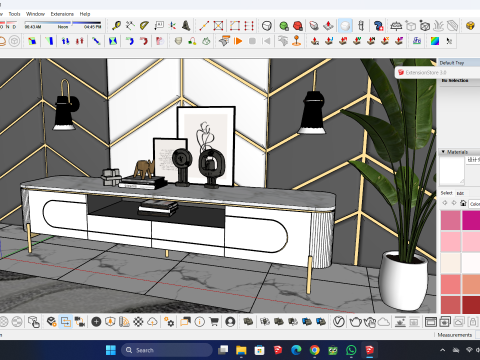Click the taskbar Search box
The image size is (480, 360).
tap(167, 350)
